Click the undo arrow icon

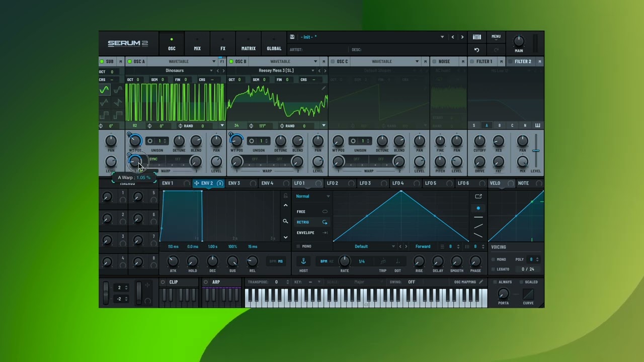coord(476,50)
